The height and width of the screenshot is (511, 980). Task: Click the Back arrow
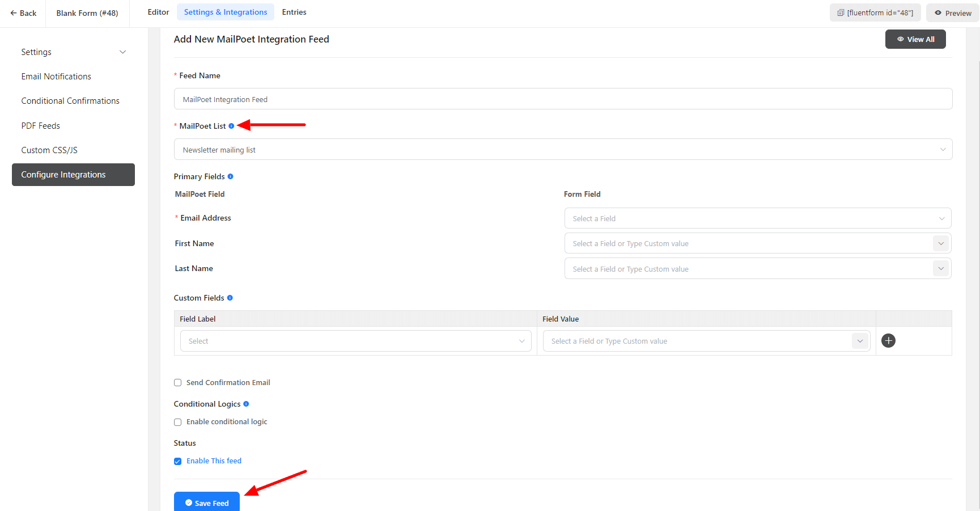[x=23, y=13]
